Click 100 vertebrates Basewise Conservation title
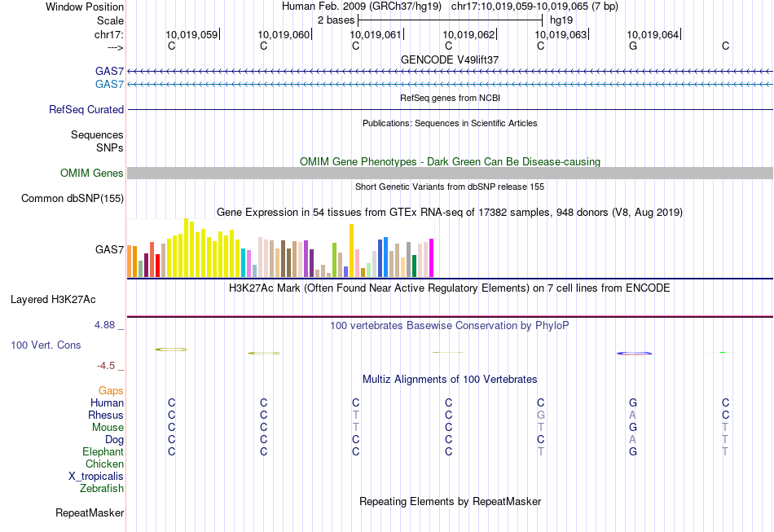This screenshot has height=532, width=774. [450, 326]
